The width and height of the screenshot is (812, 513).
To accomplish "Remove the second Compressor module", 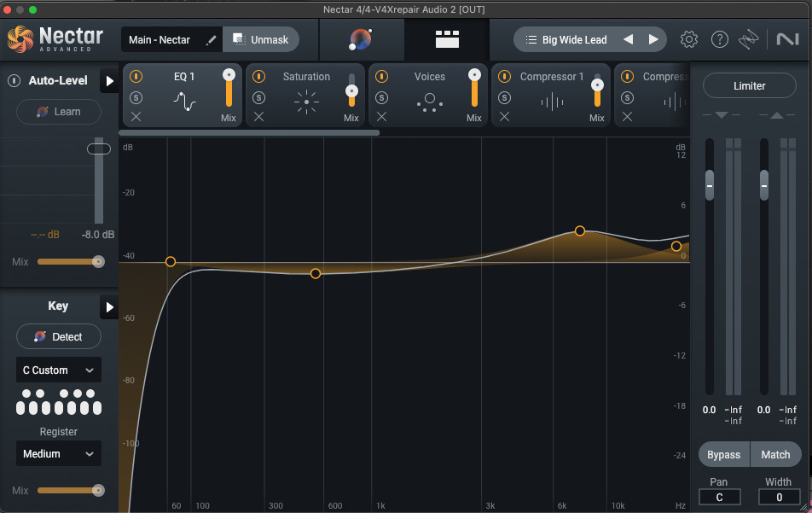I will coord(627,117).
